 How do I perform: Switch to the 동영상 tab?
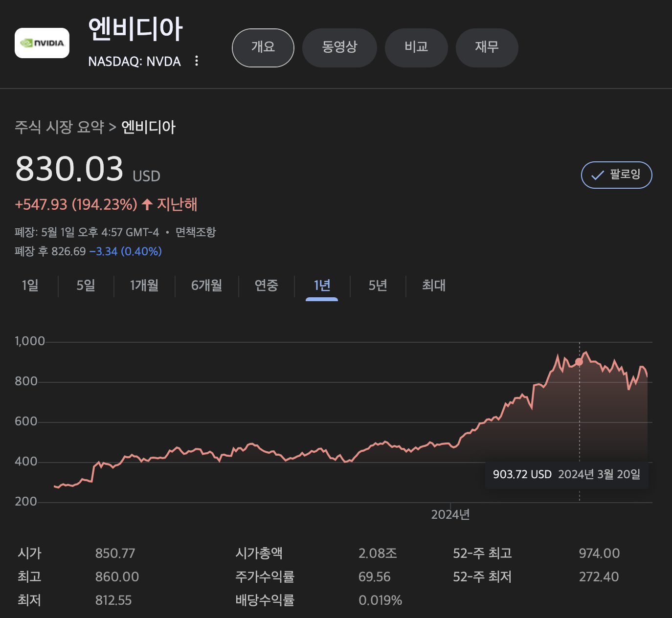(x=339, y=47)
